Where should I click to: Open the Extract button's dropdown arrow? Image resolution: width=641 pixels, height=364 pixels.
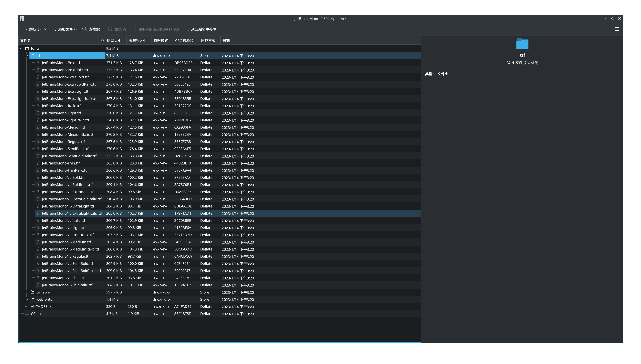(46, 29)
